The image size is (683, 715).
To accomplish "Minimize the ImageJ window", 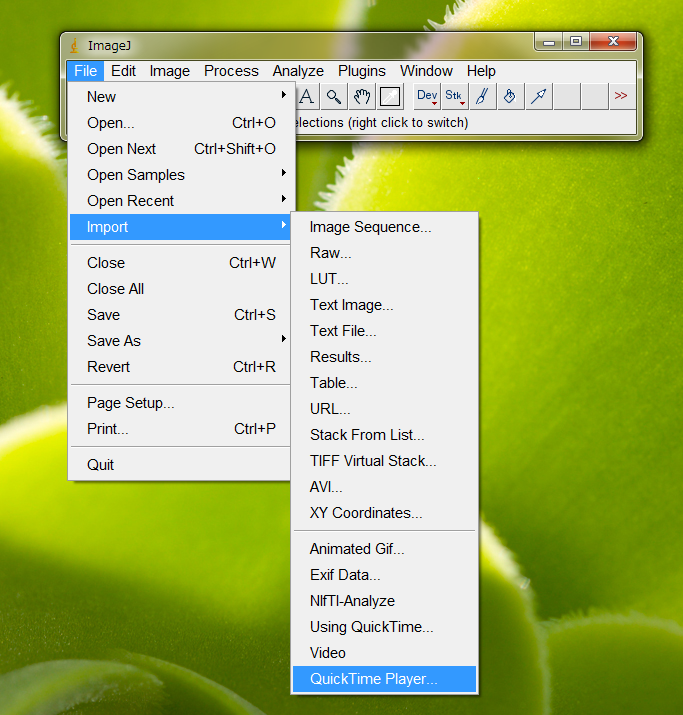I will [x=549, y=41].
